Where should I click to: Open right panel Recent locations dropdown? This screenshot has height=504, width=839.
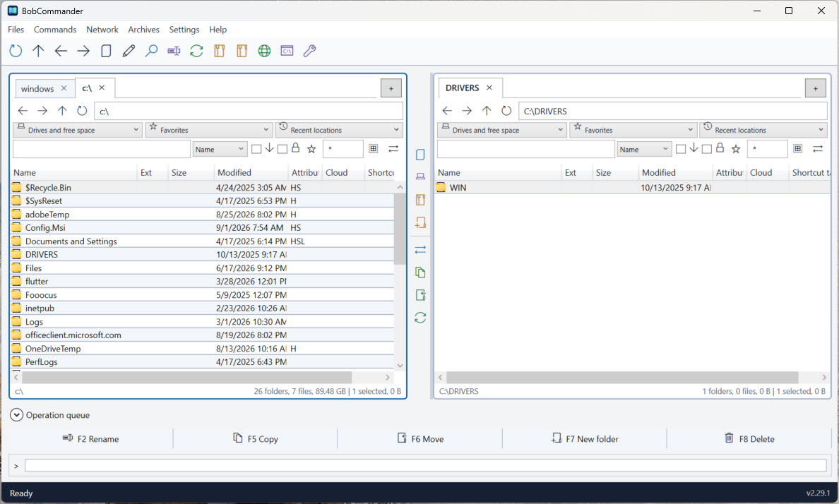click(x=763, y=130)
